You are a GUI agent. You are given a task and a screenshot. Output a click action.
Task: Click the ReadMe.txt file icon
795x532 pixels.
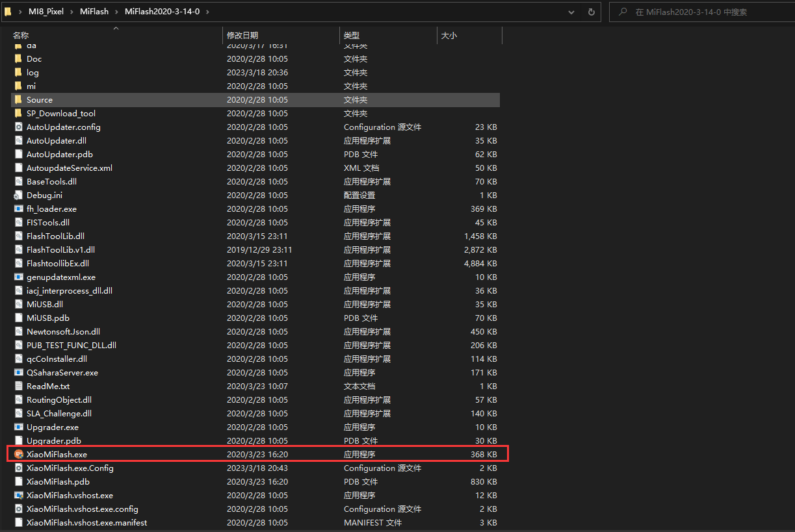click(18, 386)
